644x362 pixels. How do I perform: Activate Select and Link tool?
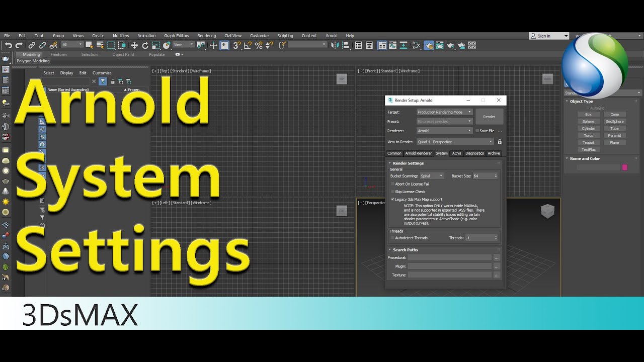32,45
